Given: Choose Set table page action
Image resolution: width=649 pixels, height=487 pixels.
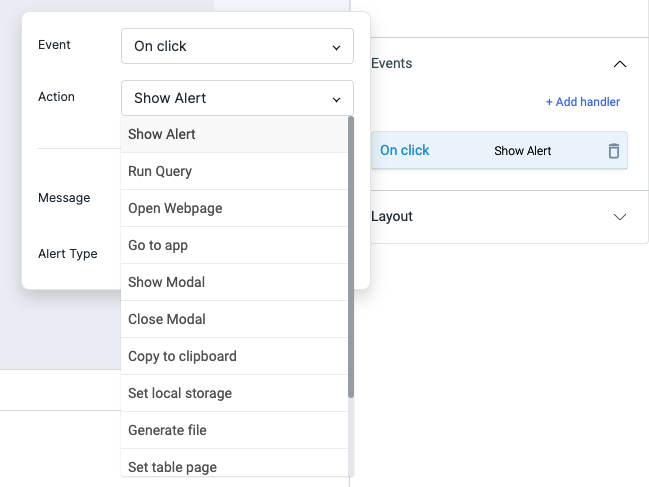Looking at the screenshot, I should tap(172, 466).
